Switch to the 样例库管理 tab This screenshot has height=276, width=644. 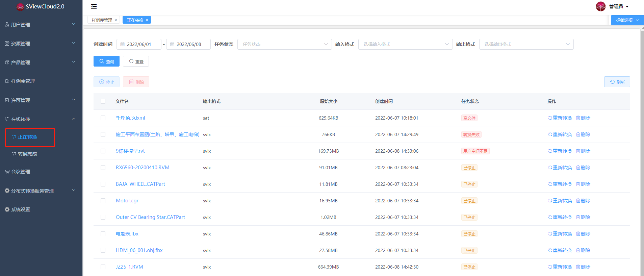102,20
